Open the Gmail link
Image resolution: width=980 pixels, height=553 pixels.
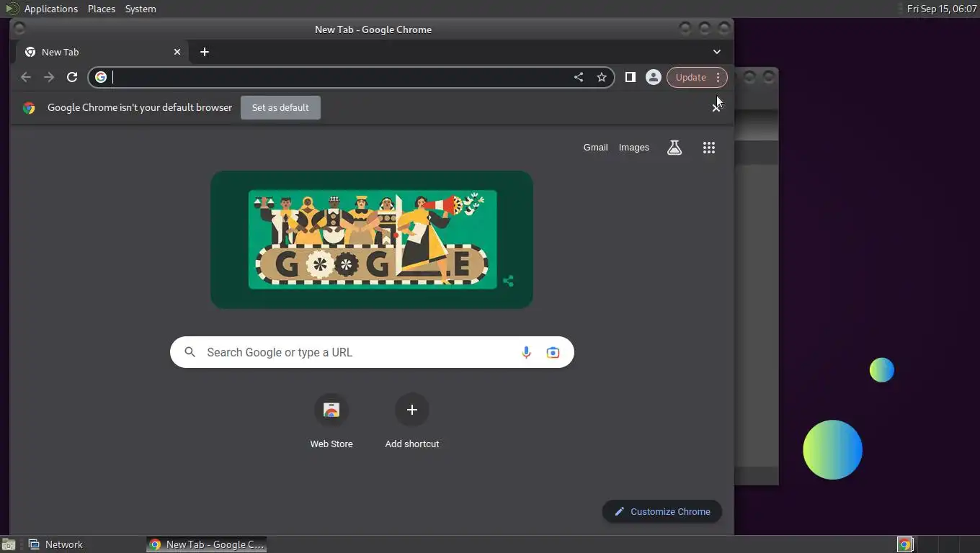point(596,148)
